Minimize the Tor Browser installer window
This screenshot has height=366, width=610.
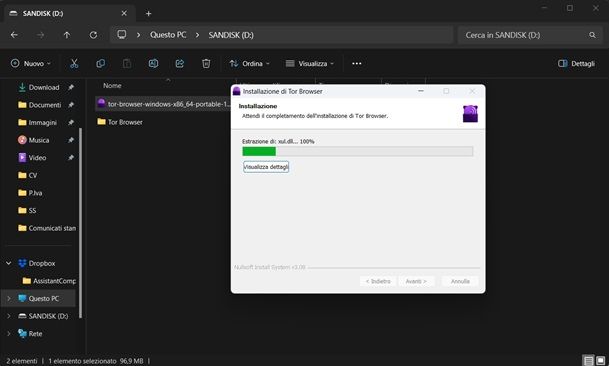click(x=421, y=91)
